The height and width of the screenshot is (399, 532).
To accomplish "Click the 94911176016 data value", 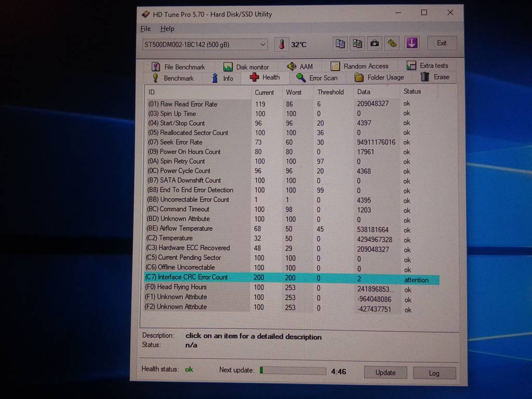I will click(376, 142).
